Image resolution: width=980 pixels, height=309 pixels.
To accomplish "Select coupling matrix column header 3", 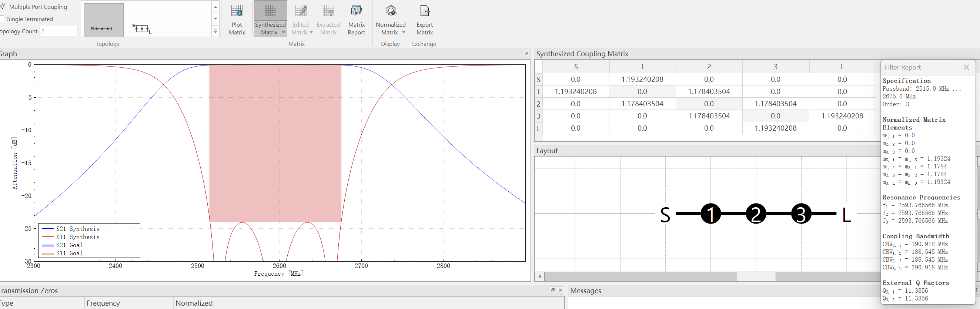I will (x=776, y=67).
